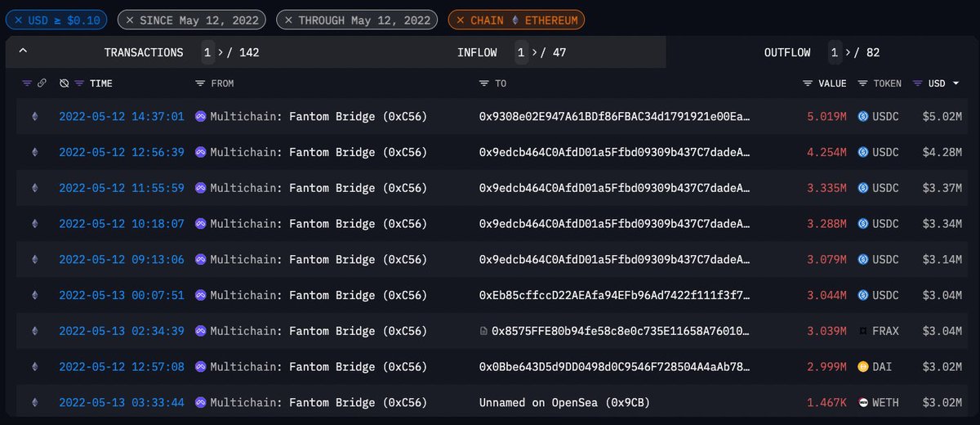Viewport: 980px width, 425px height.
Task: Click Ethereum icon on the 14:37:01 row
Action: 34,117
